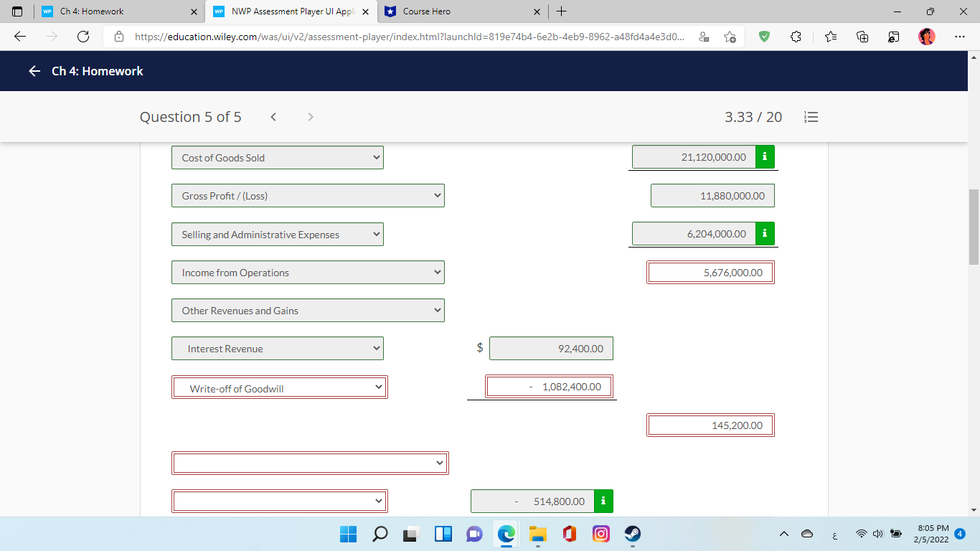Open the browser extensions puzzle icon
980x551 pixels.
click(x=796, y=37)
